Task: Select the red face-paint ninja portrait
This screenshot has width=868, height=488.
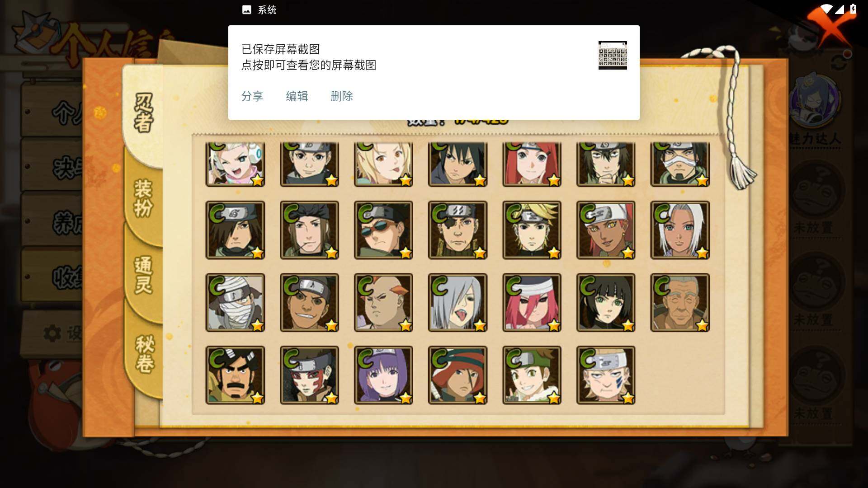Action: click(x=309, y=375)
